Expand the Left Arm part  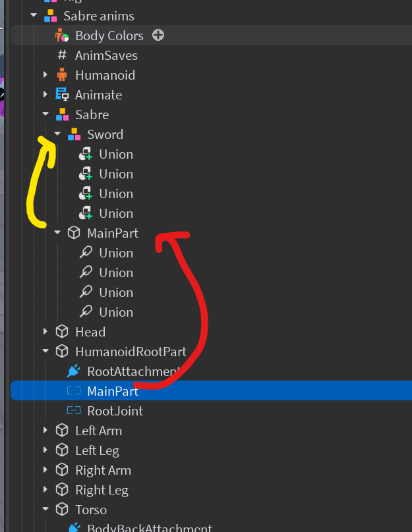click(45, 430)
